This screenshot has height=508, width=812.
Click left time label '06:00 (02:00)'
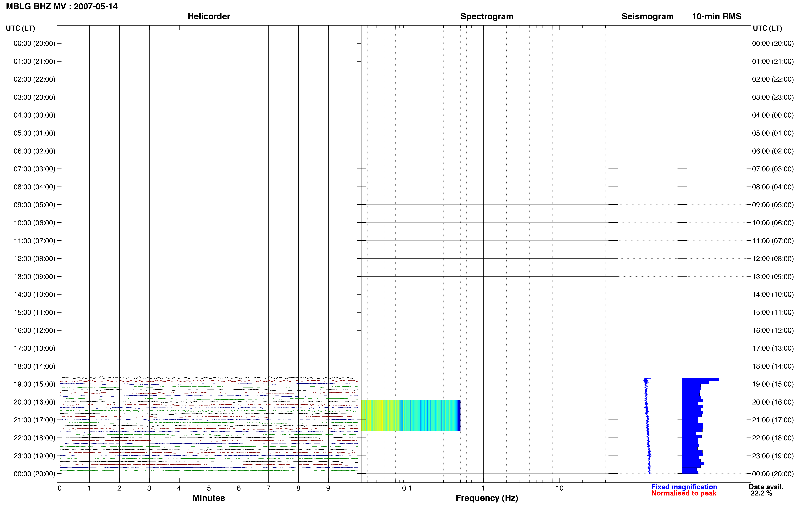(34, 151)
